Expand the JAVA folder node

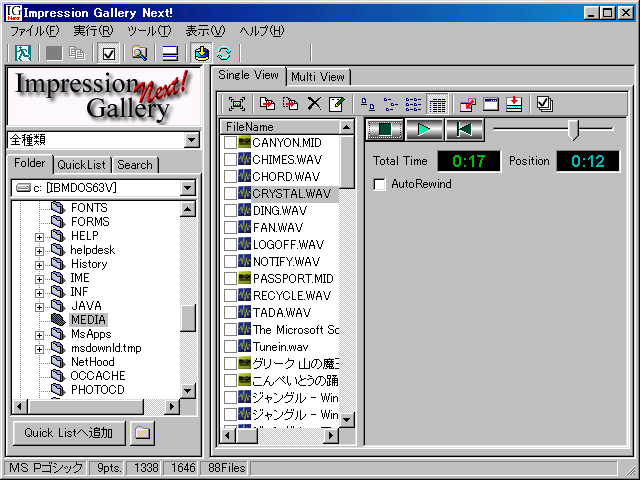[39, 307]
